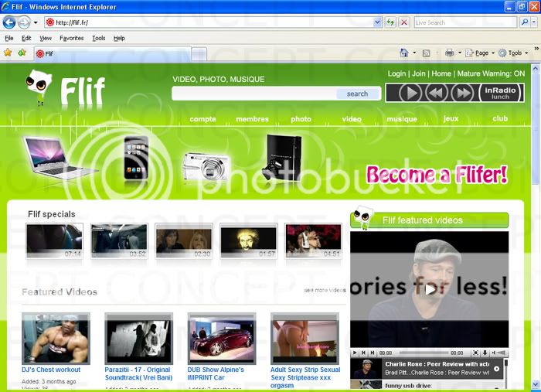Open the Flif specials thumbnail timed 07:14
The image size is (541, 392).
click(55, 240)
